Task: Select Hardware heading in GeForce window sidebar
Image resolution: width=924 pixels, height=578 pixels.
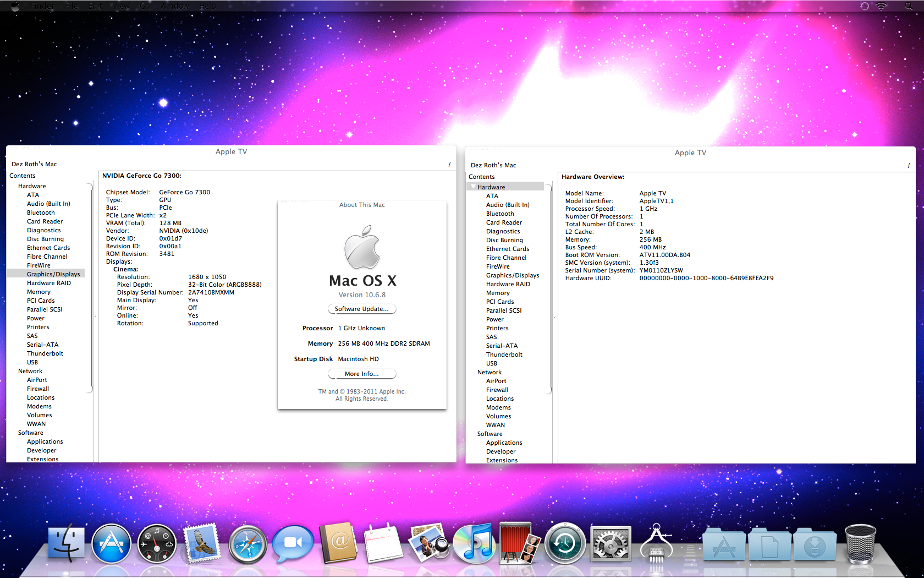Action: pos(32,186)
